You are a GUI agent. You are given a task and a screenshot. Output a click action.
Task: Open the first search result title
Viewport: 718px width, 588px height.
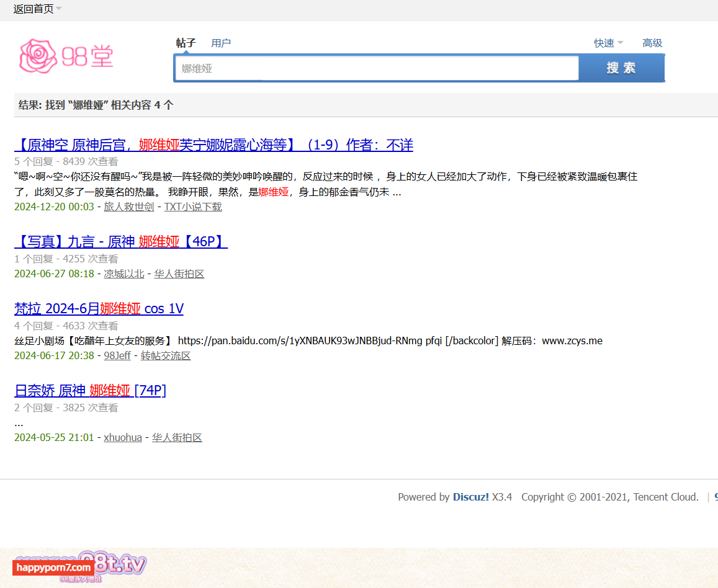(x=213, y=145)
